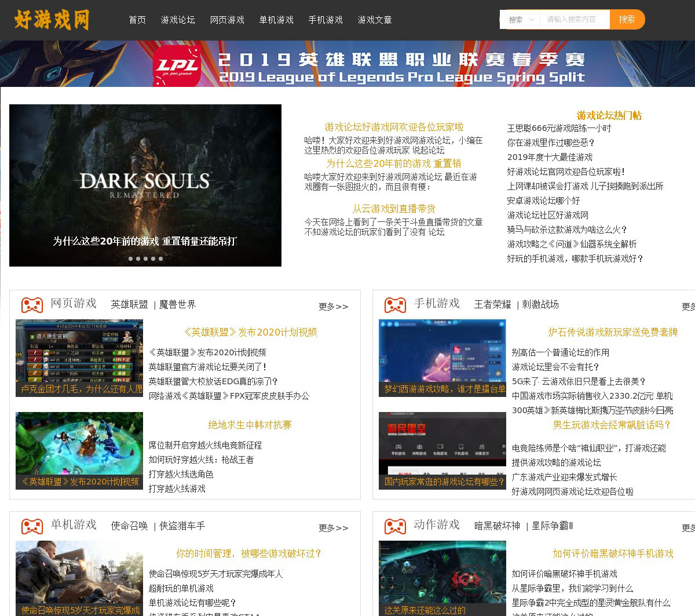Screen dimensions: 695x616
Task: Jump to the last carousel slide dot
Action: [160, 258]
